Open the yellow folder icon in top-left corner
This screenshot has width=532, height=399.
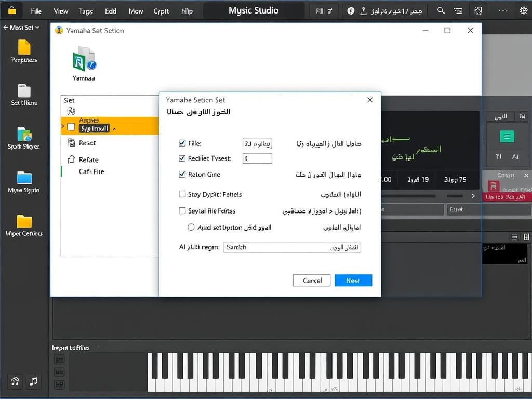click(x=12, y=10)
